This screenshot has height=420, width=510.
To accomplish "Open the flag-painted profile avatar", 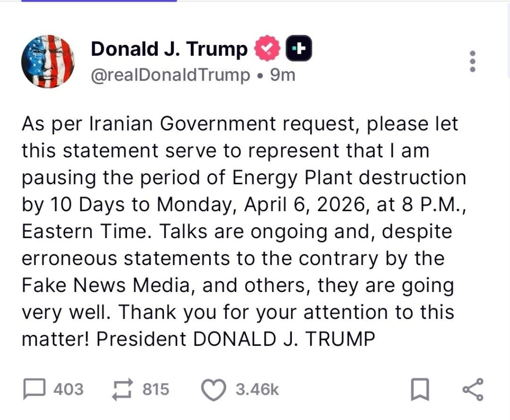I will click(48, 61).
